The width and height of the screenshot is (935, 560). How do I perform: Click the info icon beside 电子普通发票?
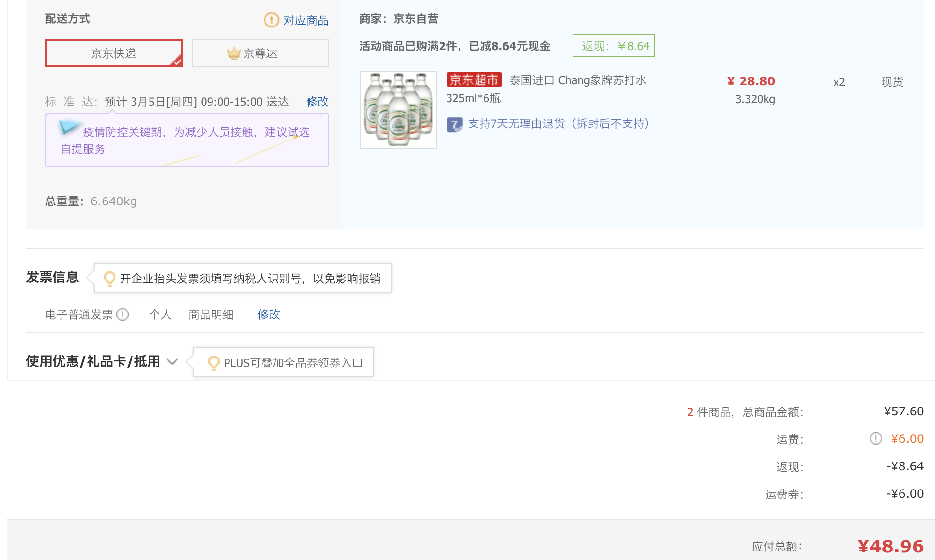tap(123, 315)
